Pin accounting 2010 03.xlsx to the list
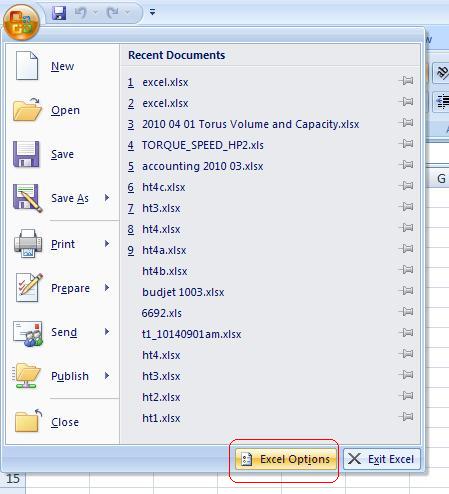Image resolution: width=449 pixels, height=494 pixels. [406, 164]
